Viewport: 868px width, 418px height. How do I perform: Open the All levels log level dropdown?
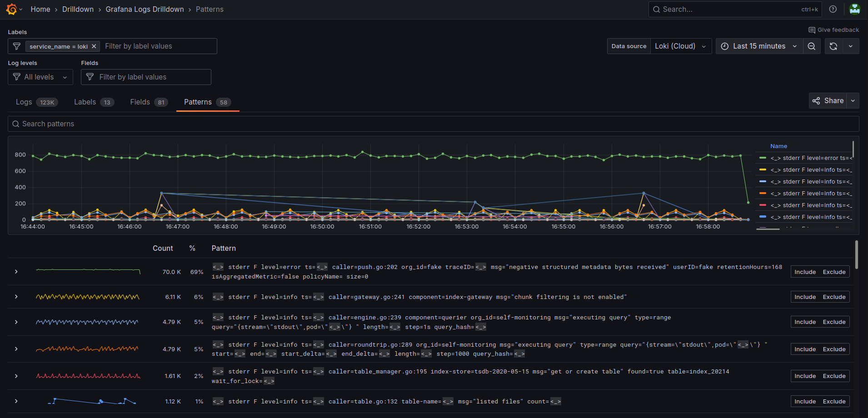coord(40,77)
